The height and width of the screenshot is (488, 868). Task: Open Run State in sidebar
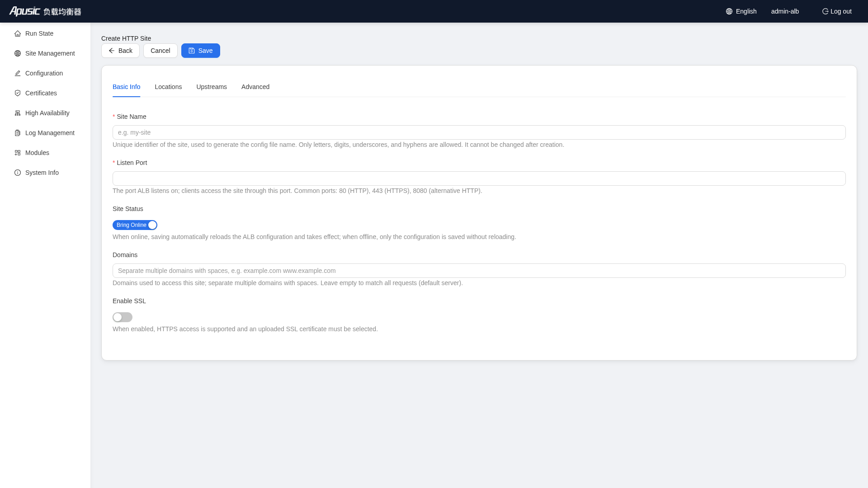[x=45, y=33]
